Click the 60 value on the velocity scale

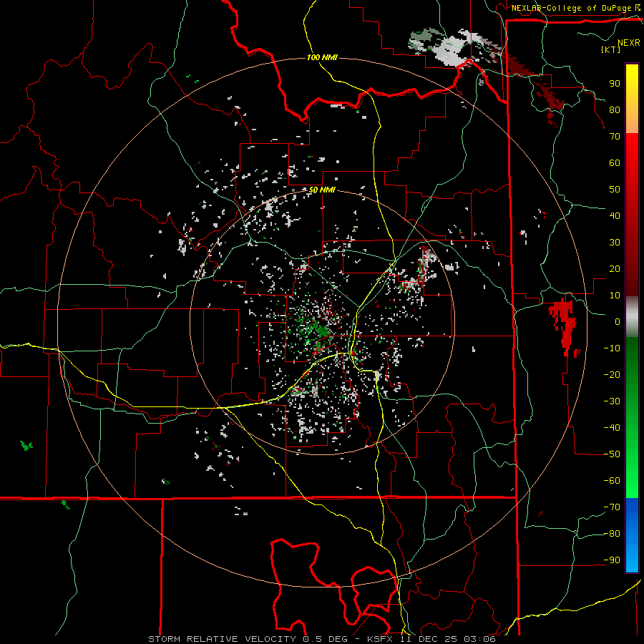coord(615,162)
